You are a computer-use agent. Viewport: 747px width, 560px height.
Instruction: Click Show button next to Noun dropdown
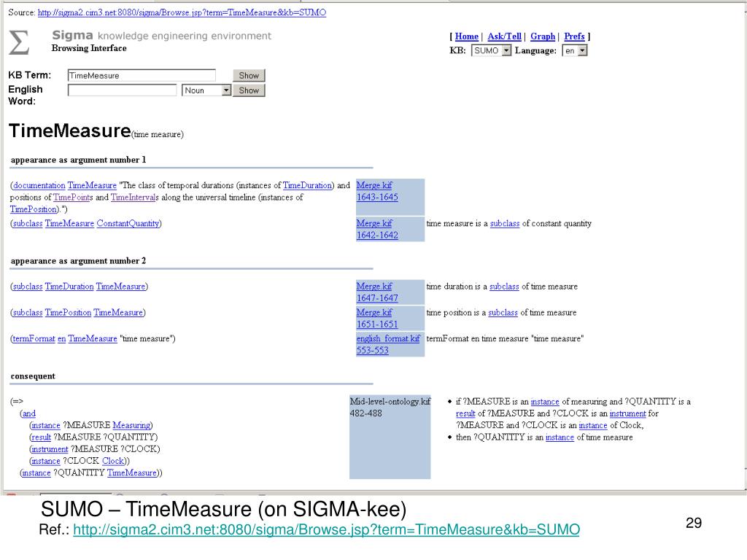[x=249, y=90]
